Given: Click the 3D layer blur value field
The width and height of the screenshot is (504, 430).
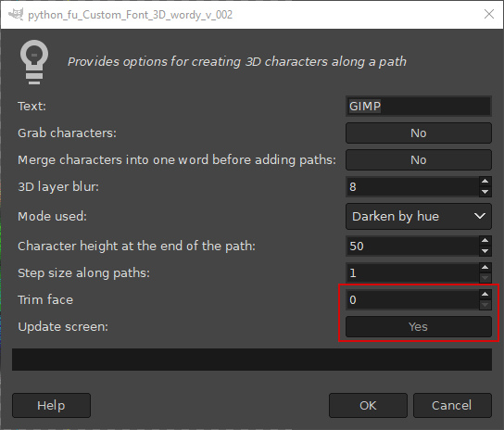Looking at the screenshot, I should 412,187.
